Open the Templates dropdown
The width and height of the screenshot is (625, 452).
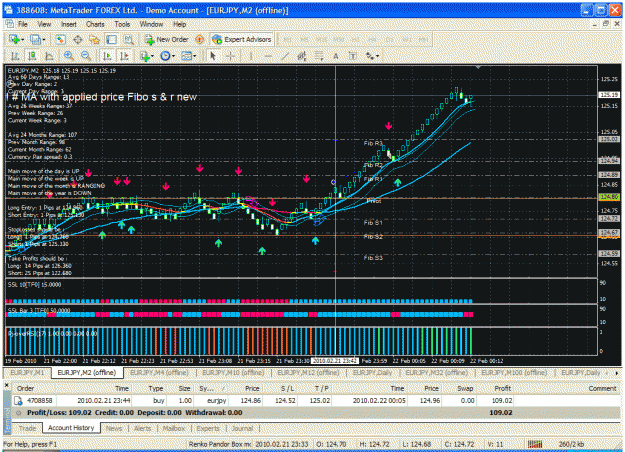pos(188,56)
